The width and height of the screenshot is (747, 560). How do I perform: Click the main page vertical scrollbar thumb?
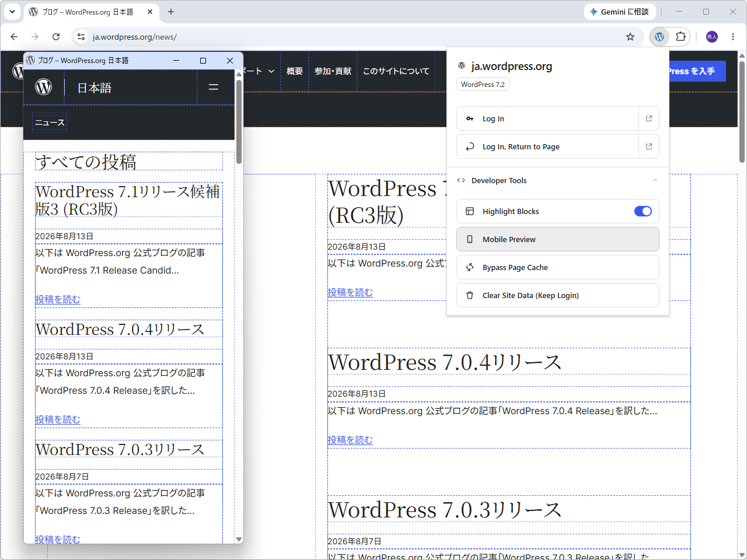pyautogui.click(x=742, y=111)
